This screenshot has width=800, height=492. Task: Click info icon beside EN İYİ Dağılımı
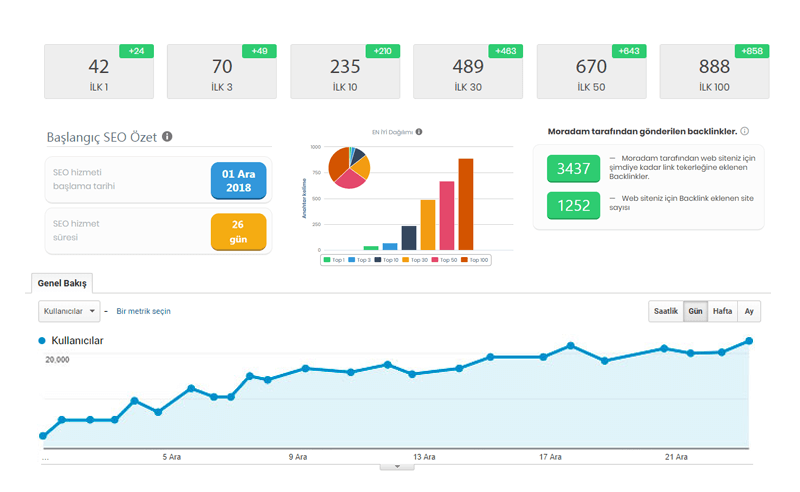click(419, 132)
